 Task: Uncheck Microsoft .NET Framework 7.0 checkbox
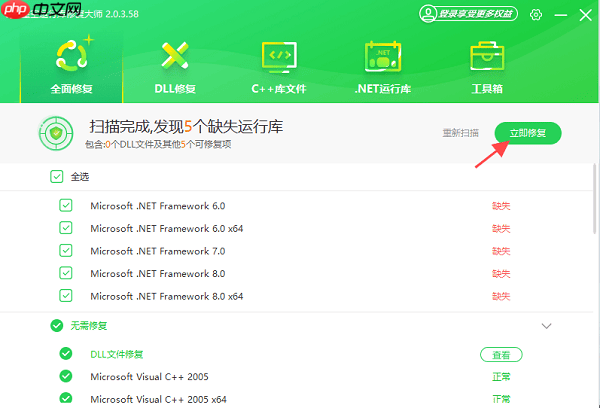66,251
